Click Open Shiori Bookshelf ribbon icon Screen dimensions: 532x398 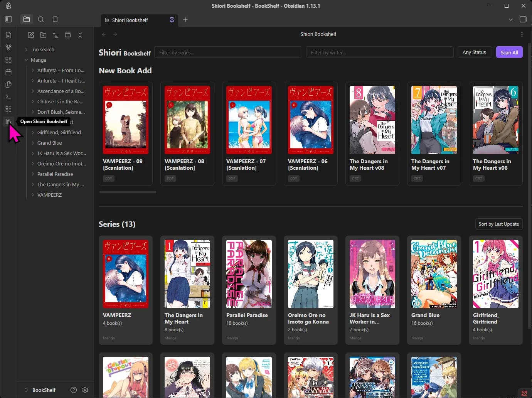click(x=8, y=121)
